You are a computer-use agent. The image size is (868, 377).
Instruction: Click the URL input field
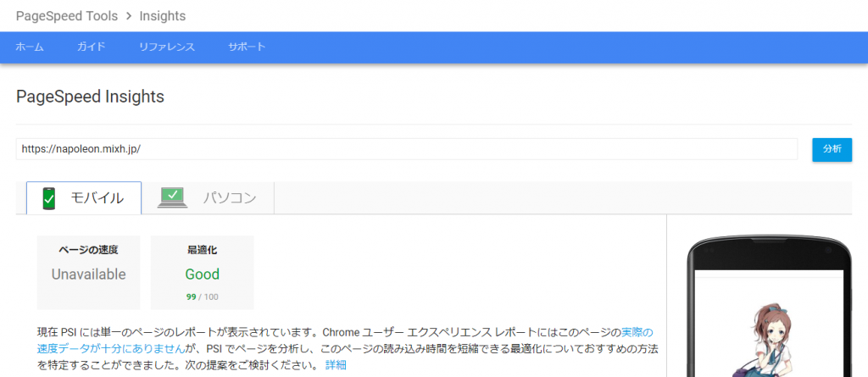point(406,149)
